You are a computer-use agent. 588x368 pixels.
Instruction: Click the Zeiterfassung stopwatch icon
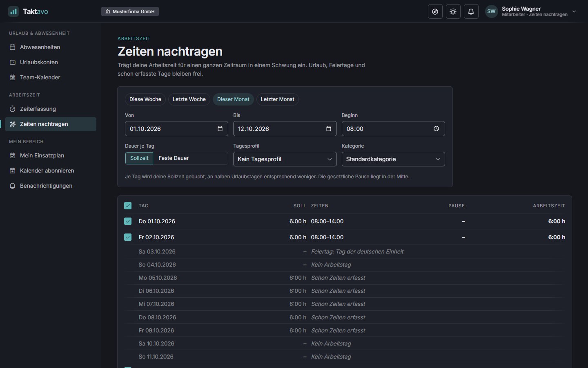coord(13,109)
